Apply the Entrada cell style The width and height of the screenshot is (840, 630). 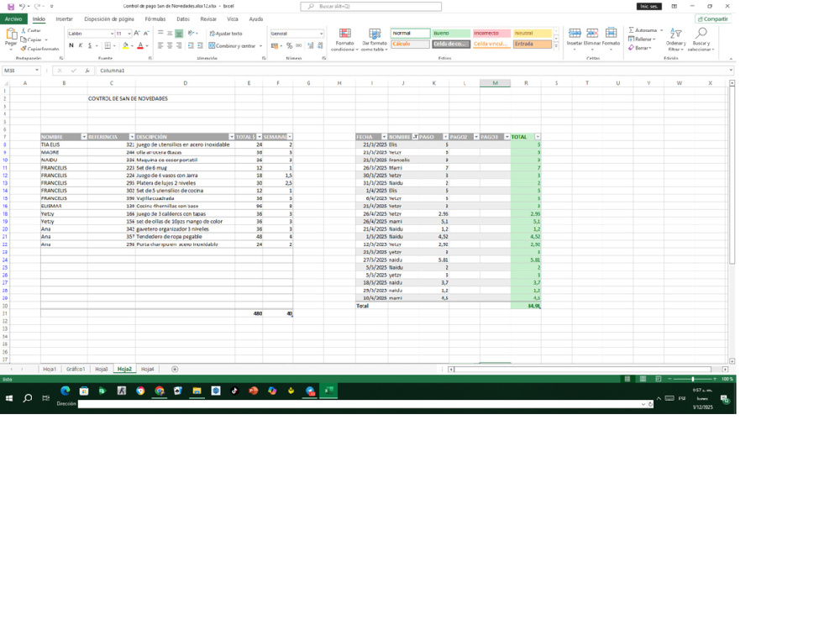(532, 44)
